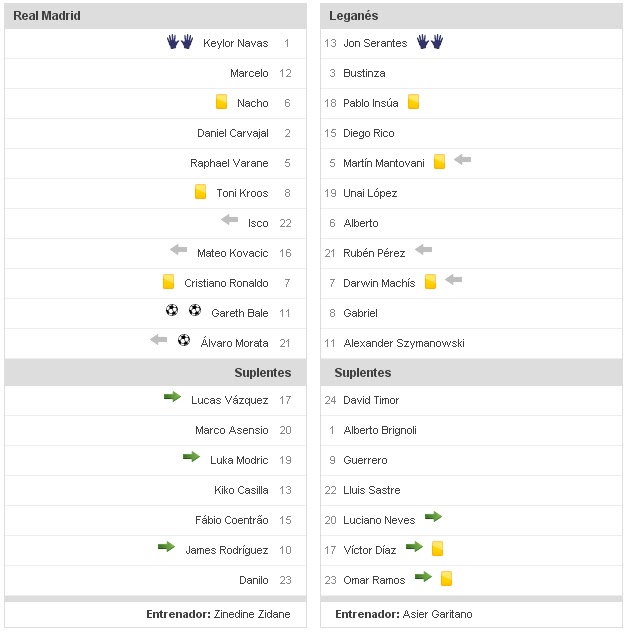Click the goal ball icon beside Álvaro Morata
Screen dimensions: 627x633
tap(184, 341)
